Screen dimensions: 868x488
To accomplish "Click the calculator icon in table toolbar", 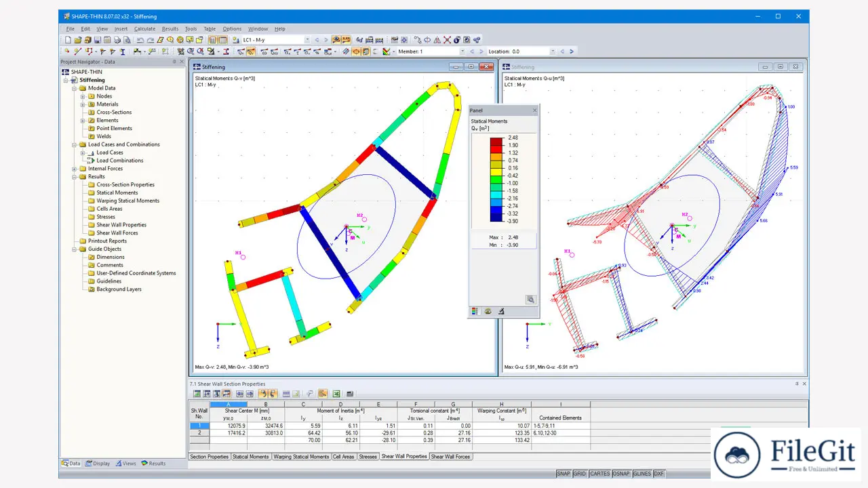I will (350, 393).
